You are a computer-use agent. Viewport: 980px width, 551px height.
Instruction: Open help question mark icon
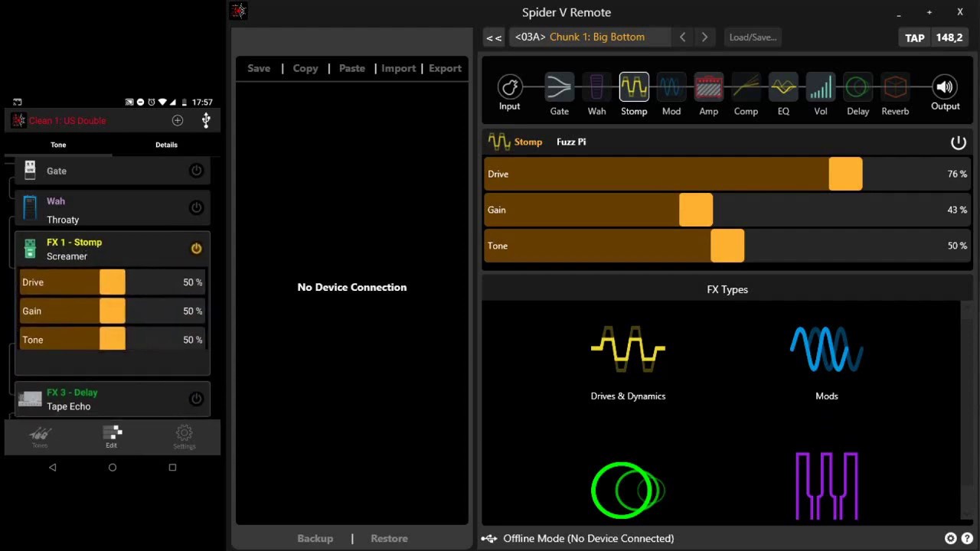click(967, 539)
